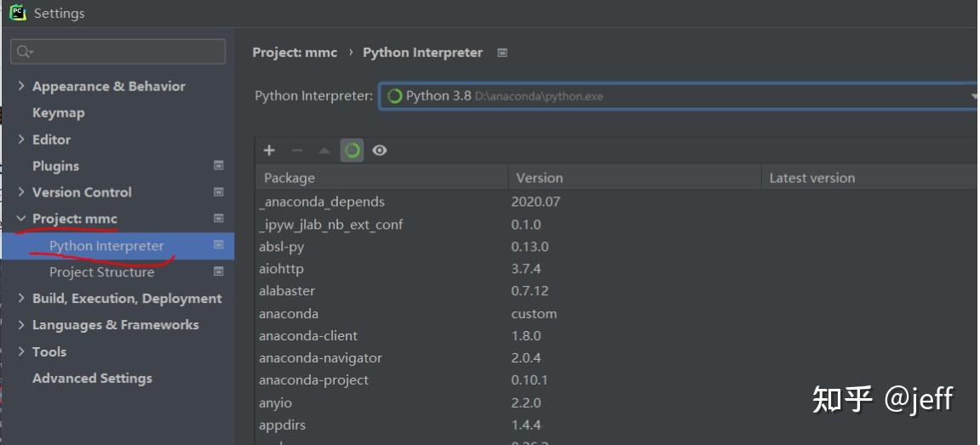Toggle the Use Conda package manager icon
Image resolution: width=980 pixels, height=445 pixels.
[352, 151]
